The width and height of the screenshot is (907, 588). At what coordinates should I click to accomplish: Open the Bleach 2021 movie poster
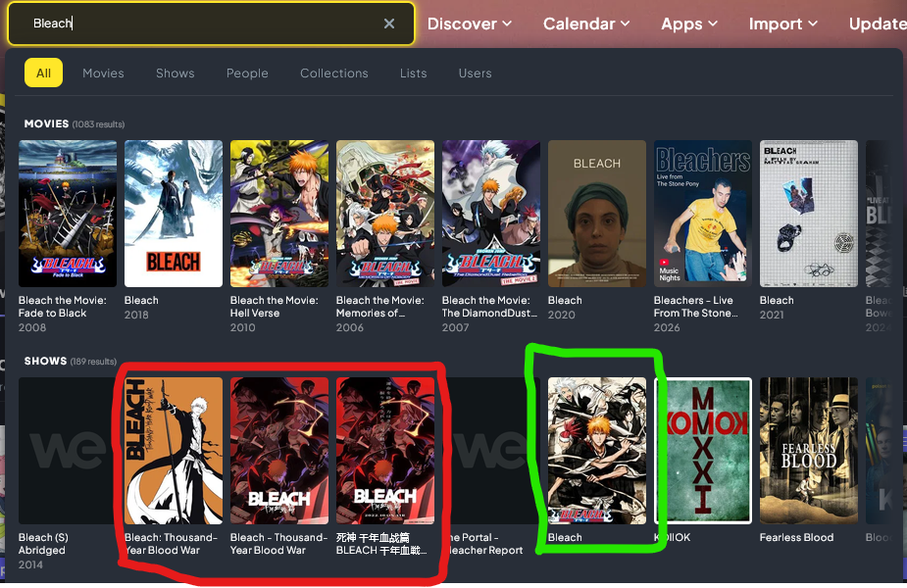coord(809,214)
